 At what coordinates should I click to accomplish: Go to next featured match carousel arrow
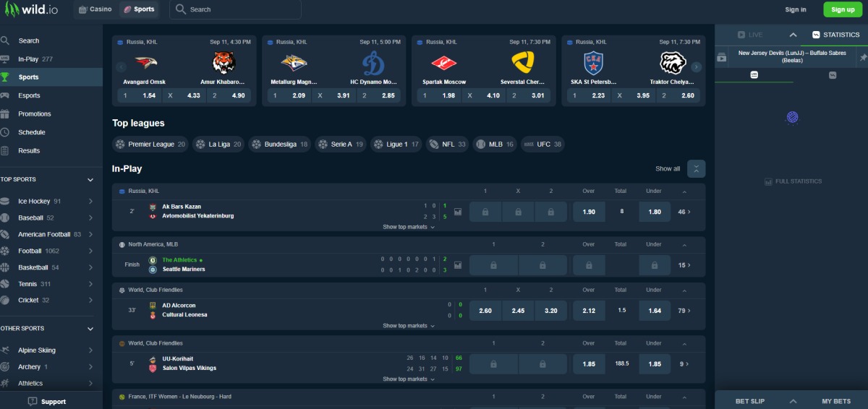point(697,67)
